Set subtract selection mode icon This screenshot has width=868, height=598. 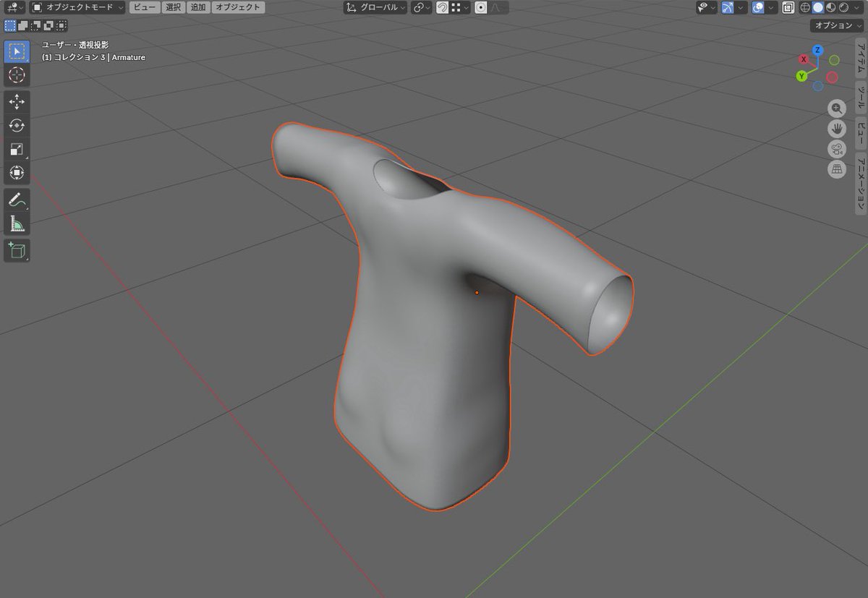pos(35,25)
